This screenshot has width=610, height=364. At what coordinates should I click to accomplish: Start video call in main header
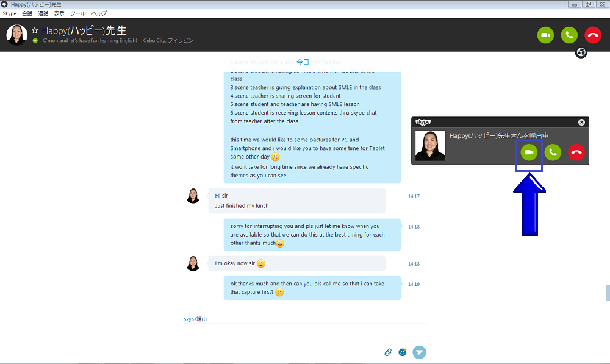(545, 35)
